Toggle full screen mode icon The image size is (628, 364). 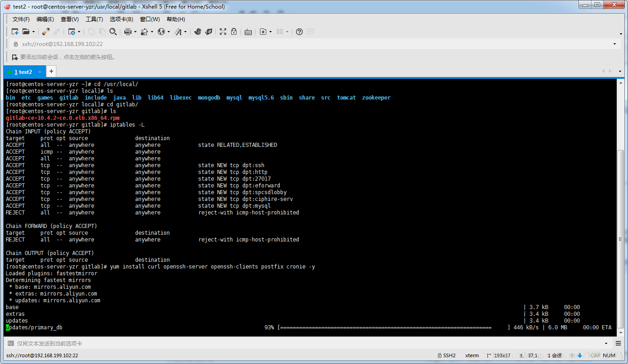click(223, 32)
